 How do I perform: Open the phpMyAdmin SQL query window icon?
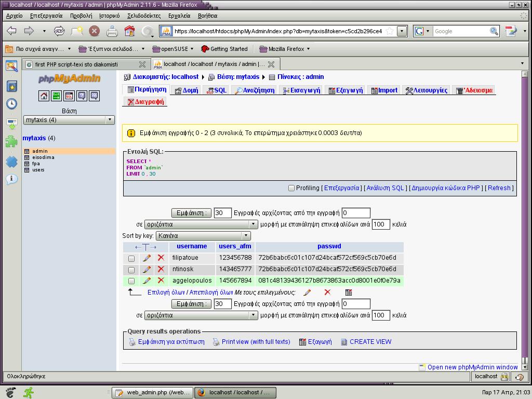click(x=69, y=96)
